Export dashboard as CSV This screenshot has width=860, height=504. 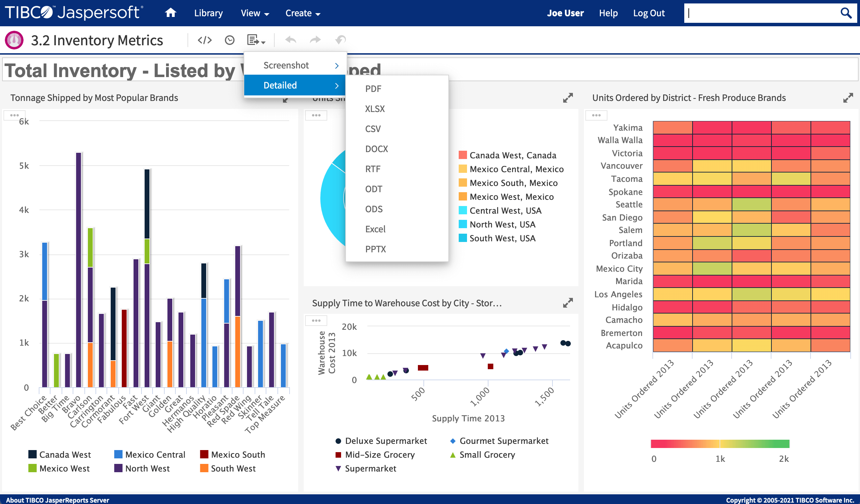coord(397,129)
